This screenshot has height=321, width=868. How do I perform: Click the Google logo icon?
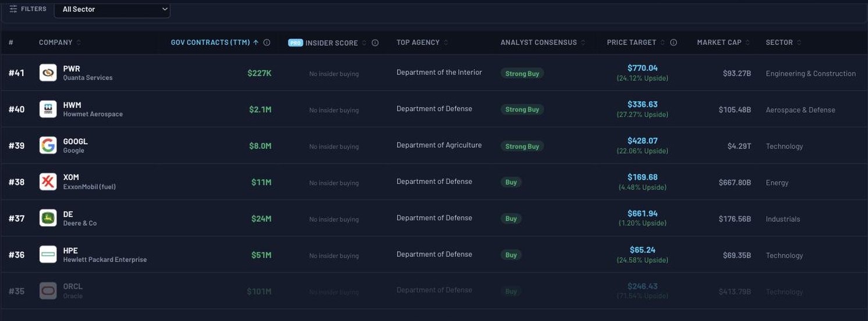[48, 145]
